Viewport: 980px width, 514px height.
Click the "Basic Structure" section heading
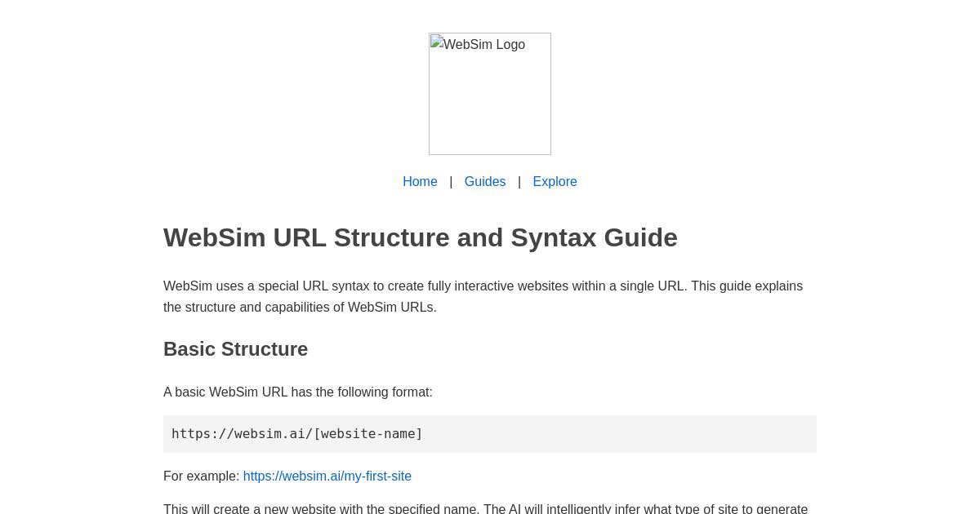(x=235, y=348)
